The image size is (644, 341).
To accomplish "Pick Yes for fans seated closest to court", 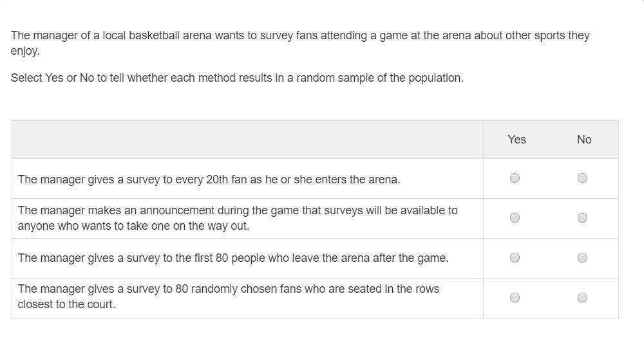I will click(x=515, y=297).
